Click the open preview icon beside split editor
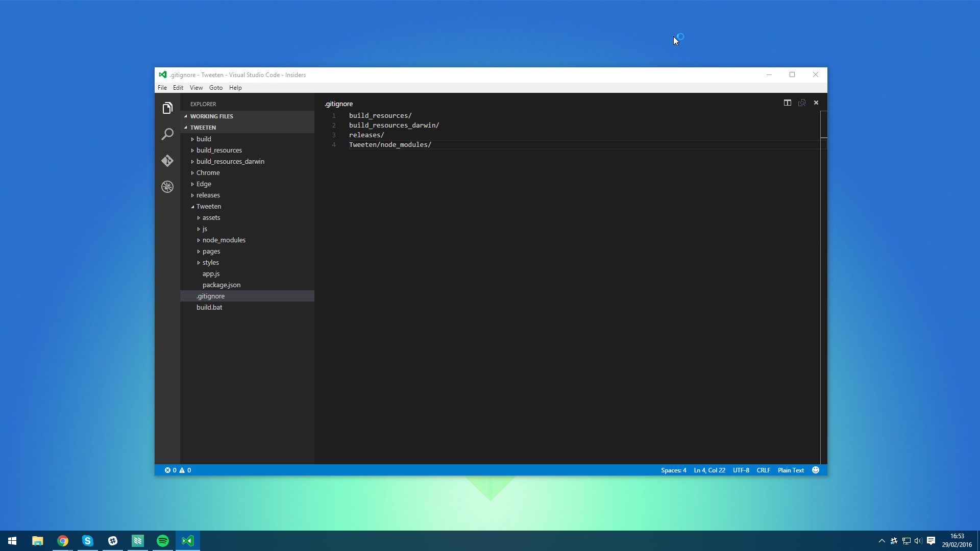 point(802,103)
